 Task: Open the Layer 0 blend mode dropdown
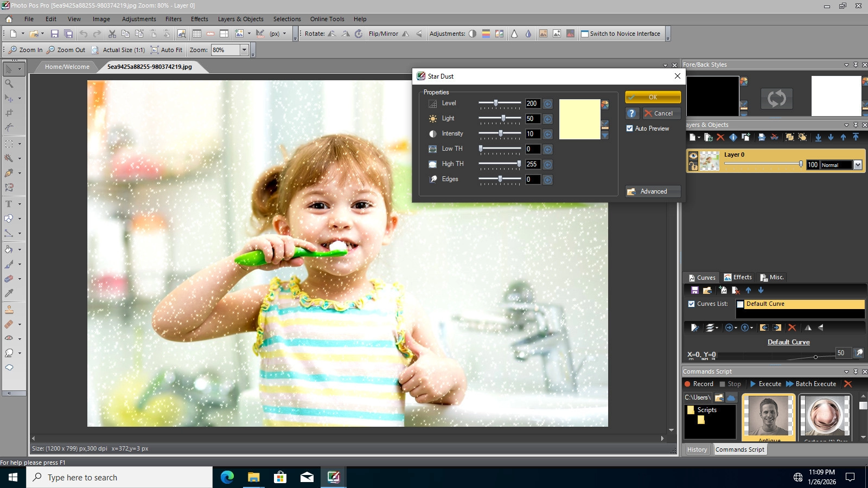[x=858, y=165]
